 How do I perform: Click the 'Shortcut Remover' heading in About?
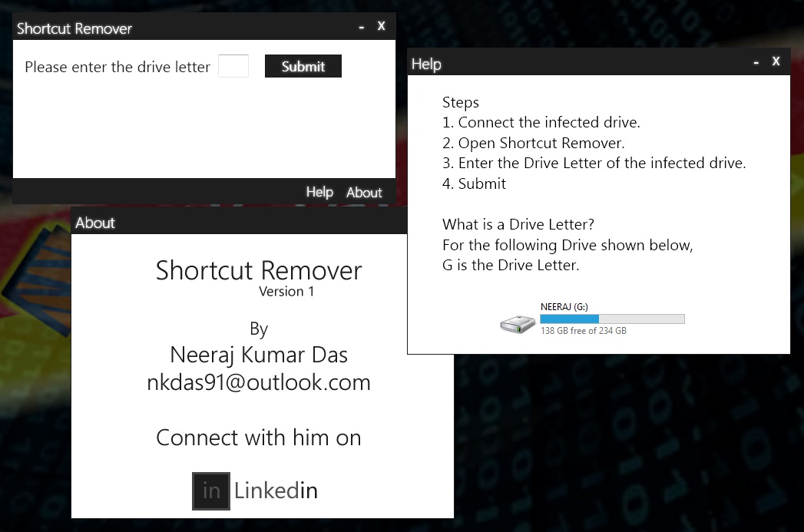click(259, 270)
